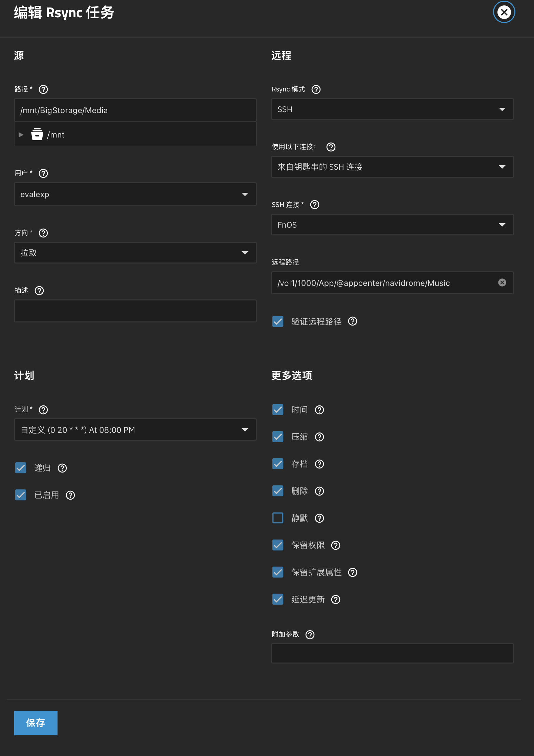Screen dimensions: 534x756
Task: Show help for 验证远程路径 option
Action: (353, 321)
